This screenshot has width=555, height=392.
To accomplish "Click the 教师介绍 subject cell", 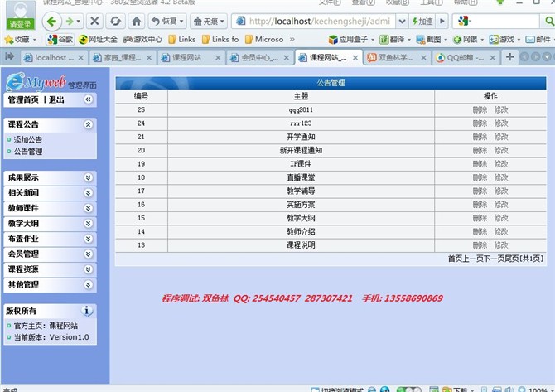I will tap(301, 231).
